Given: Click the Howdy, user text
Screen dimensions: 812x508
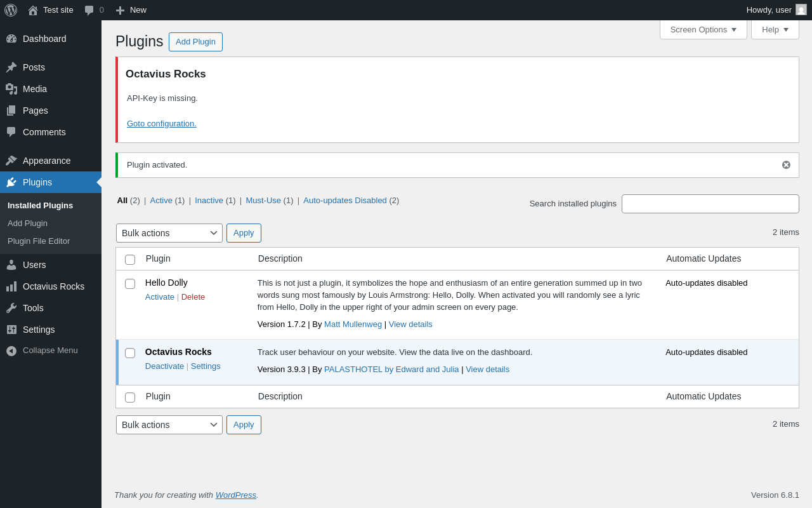Looking at the screenshot, I should [769, 10].
